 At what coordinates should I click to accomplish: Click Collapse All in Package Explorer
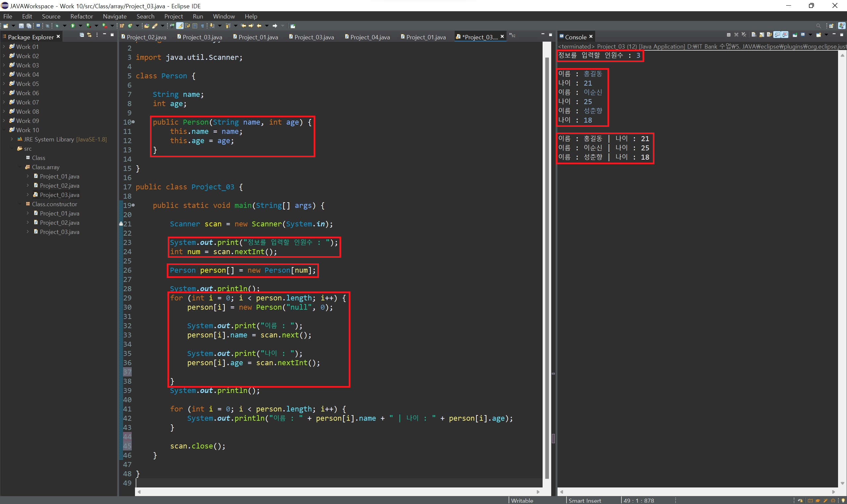pos(82,35)
